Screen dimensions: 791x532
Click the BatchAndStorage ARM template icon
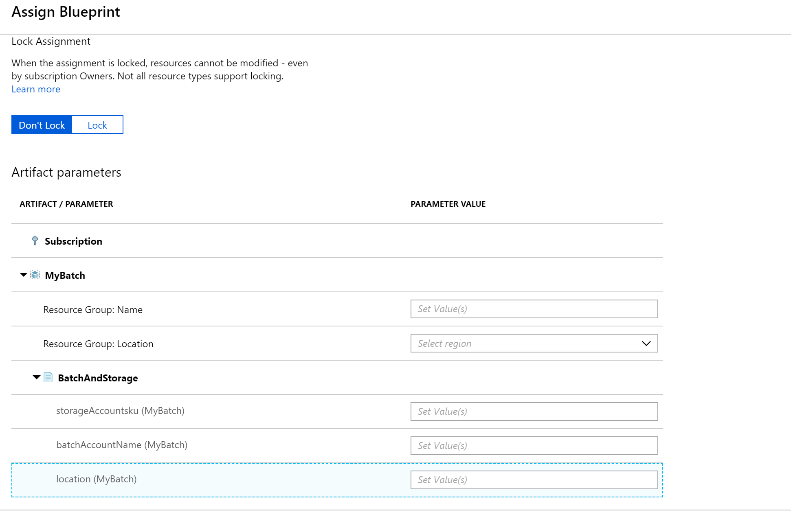(x=50, y=378)
